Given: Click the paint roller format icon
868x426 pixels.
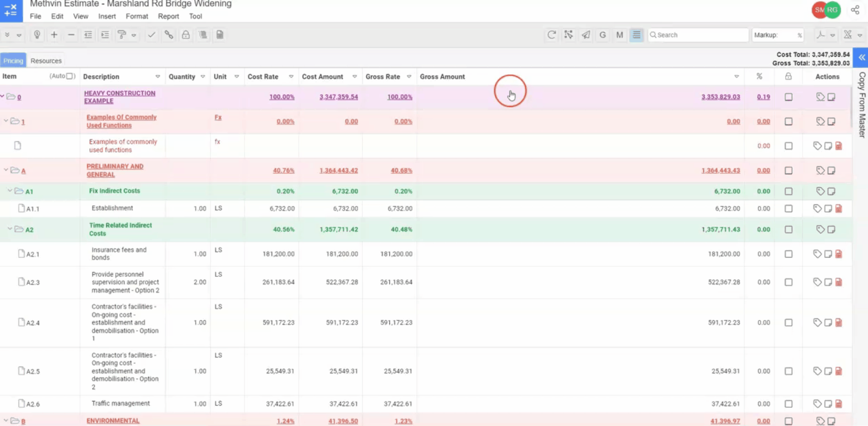Looking at the screenshot, I should coord(122,35).
